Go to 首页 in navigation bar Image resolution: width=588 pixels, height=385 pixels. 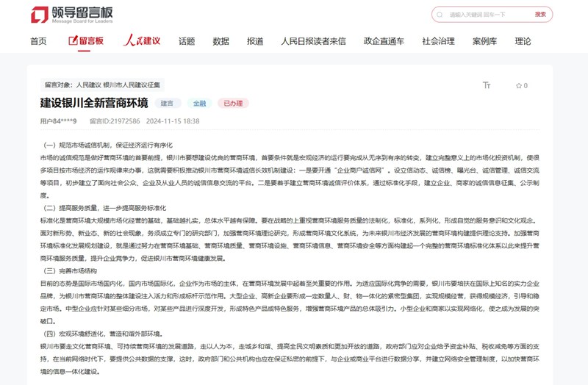tap(38, 41)
